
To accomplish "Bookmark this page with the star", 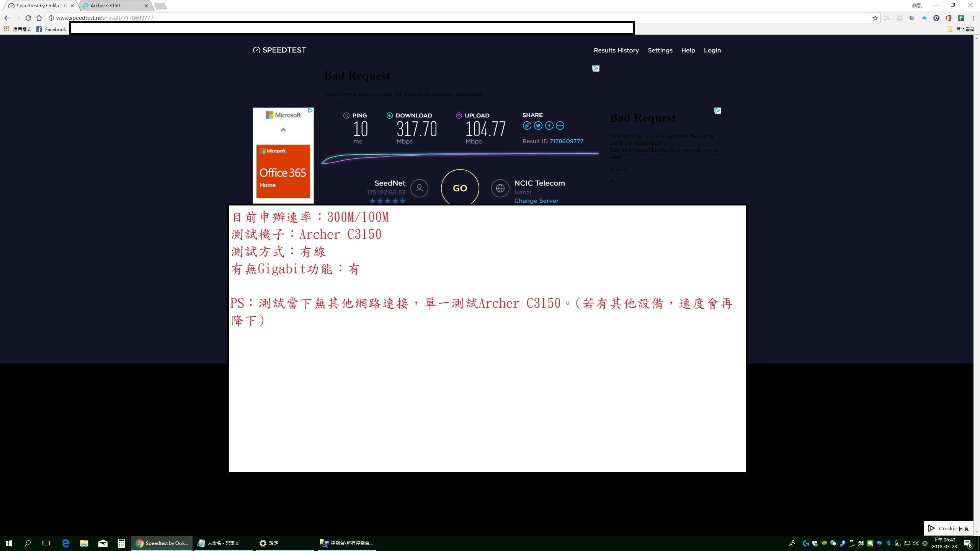I will [875, 18].
